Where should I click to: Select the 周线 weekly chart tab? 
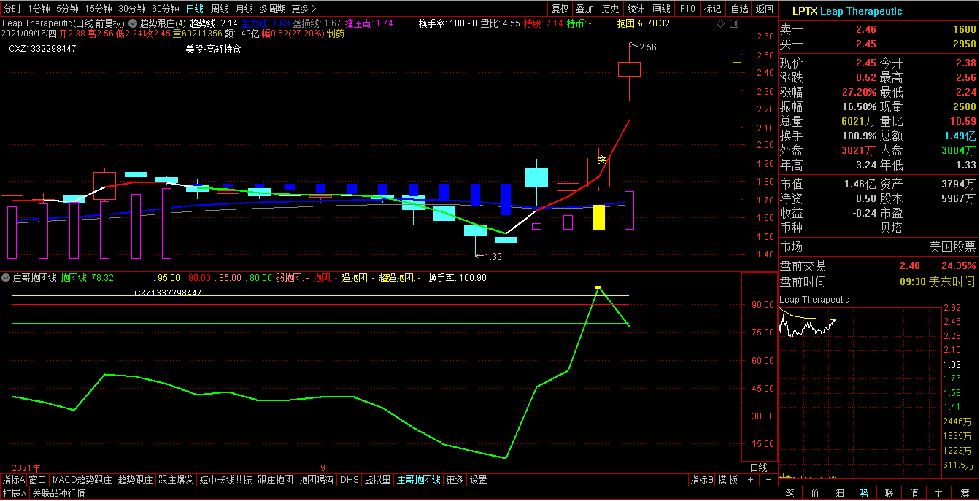point(220,9)
